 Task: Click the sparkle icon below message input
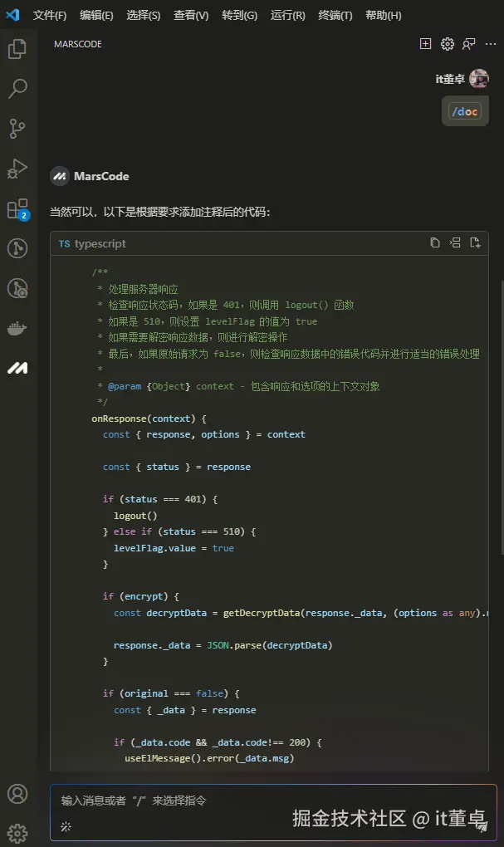pyautogui.click(x=66, y=826)
